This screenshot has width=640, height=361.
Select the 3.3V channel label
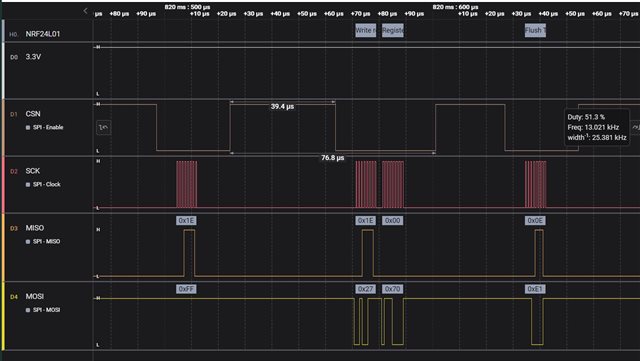point(33,57)
